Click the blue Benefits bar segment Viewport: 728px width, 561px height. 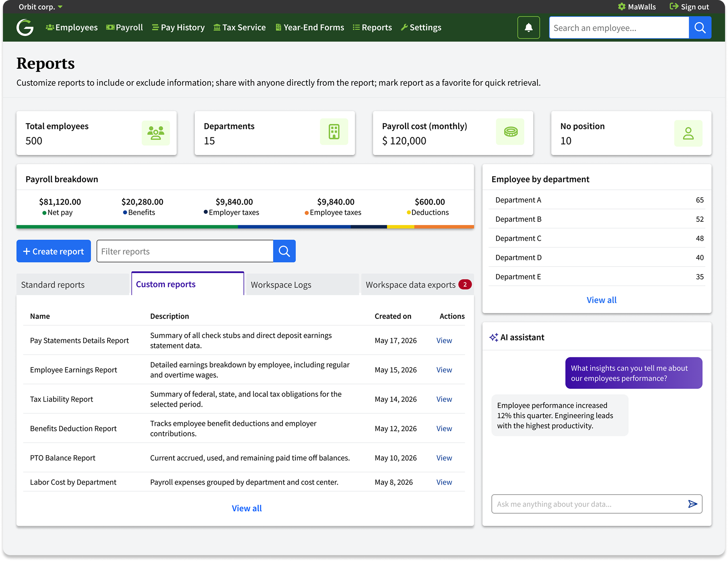(294, 227)
